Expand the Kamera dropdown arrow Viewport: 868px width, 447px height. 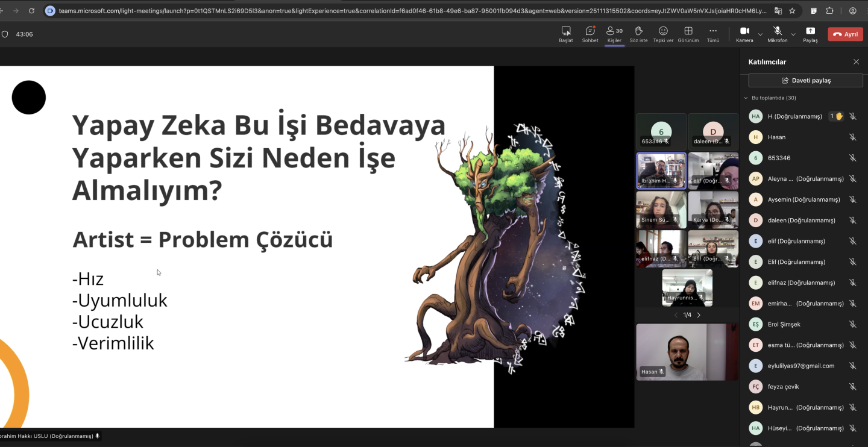coord(760,34)
